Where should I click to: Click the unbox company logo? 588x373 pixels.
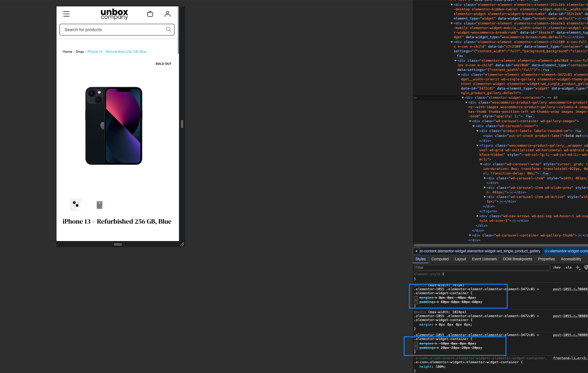(x=114, y=14)
